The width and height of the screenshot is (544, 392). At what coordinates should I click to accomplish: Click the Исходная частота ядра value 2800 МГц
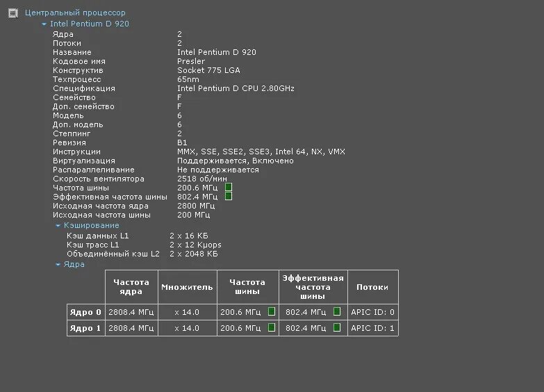click(196, 206)
